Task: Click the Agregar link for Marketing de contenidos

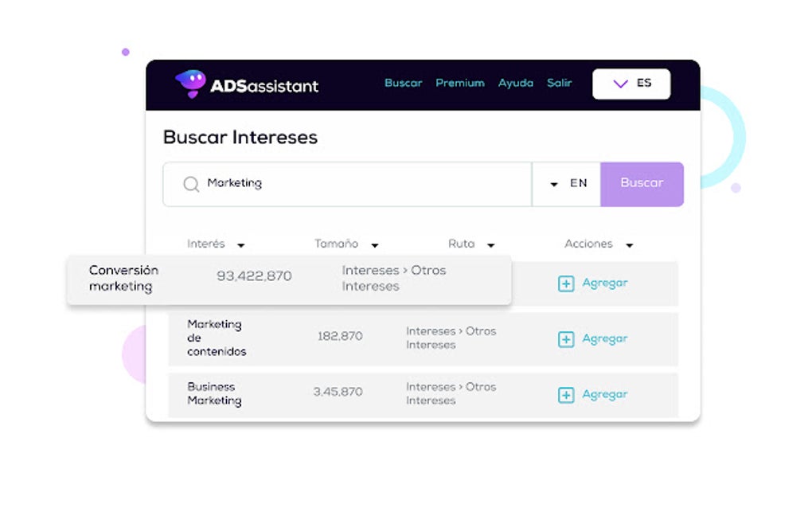Action: point(604,338)
